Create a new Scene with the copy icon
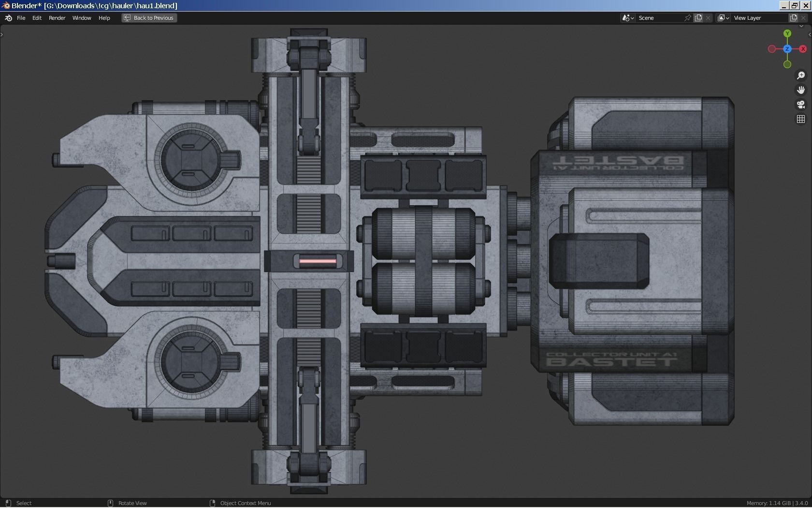This screenshot has width=812, height=508. point(698,18)
